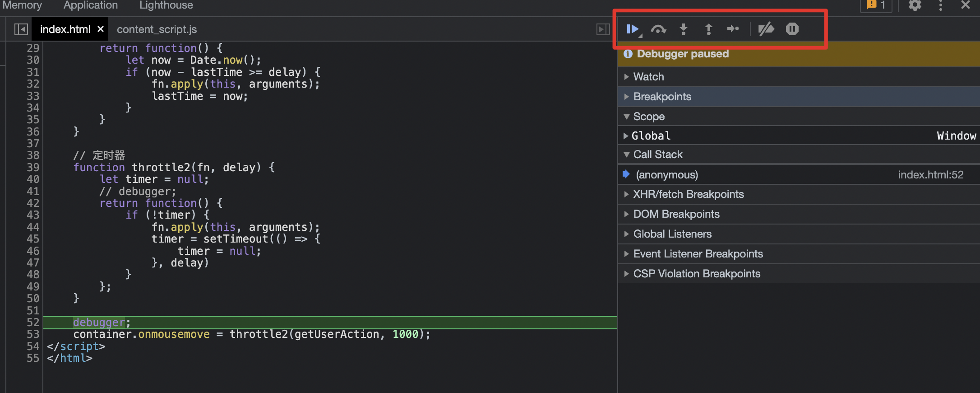Viewport: 980px width, 393px height.
Task: Click 'Date.now()' expression on line 30
Action: pos(222,60)
